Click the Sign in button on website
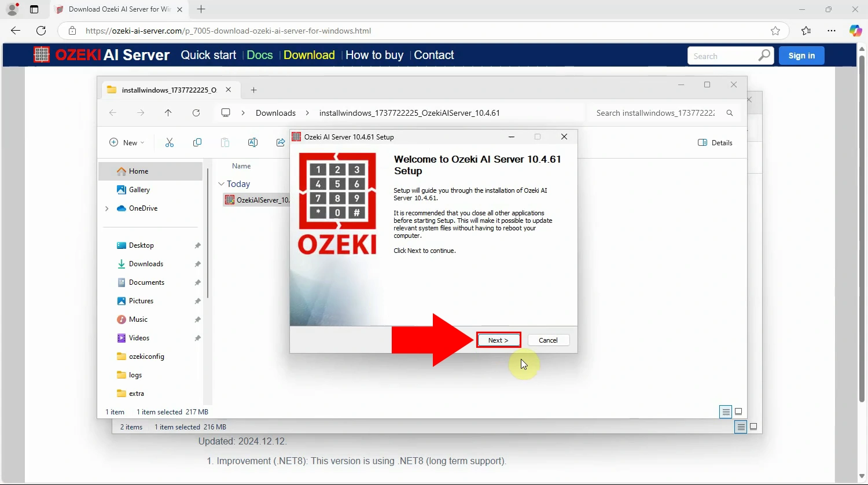Screen dimensions: 868x485 point(801,56)
